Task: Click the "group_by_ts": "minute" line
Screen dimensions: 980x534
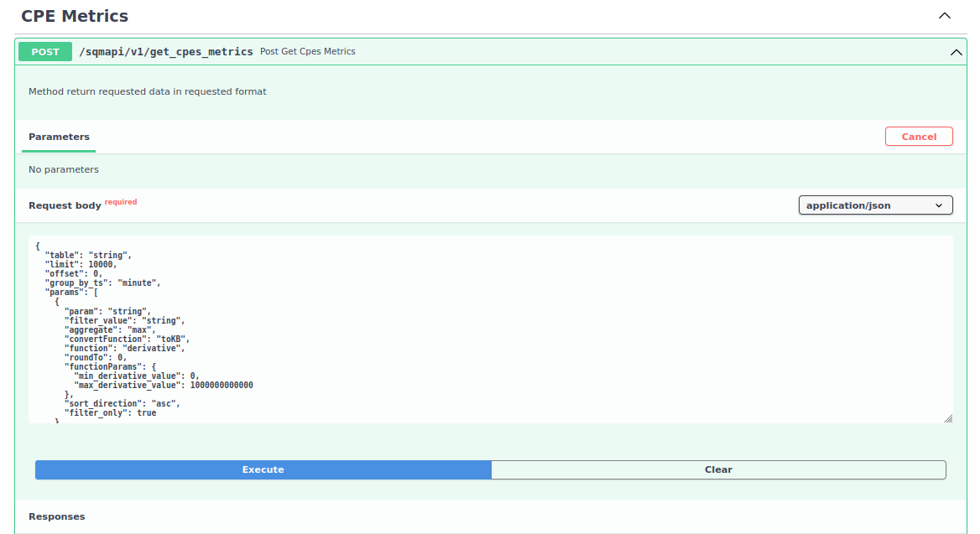Action: pyautogui.click(x=102, y=283)
